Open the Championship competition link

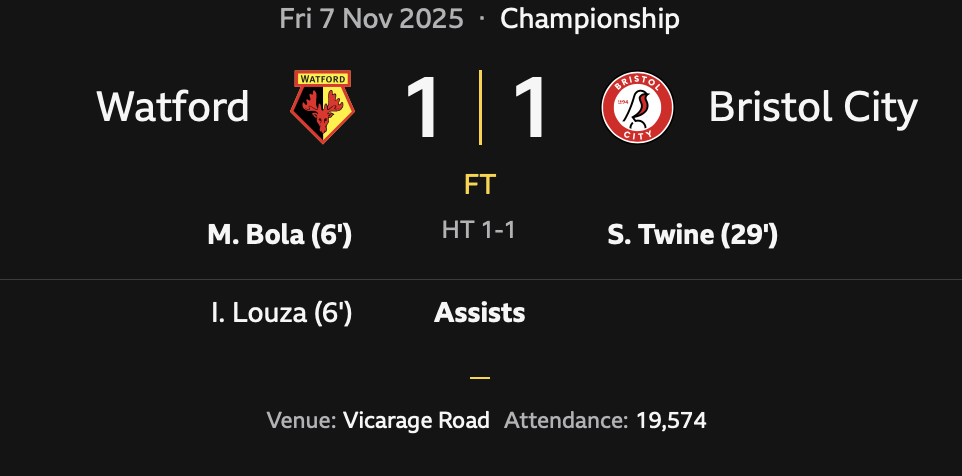pyautogui.click(x=590, y=18)
